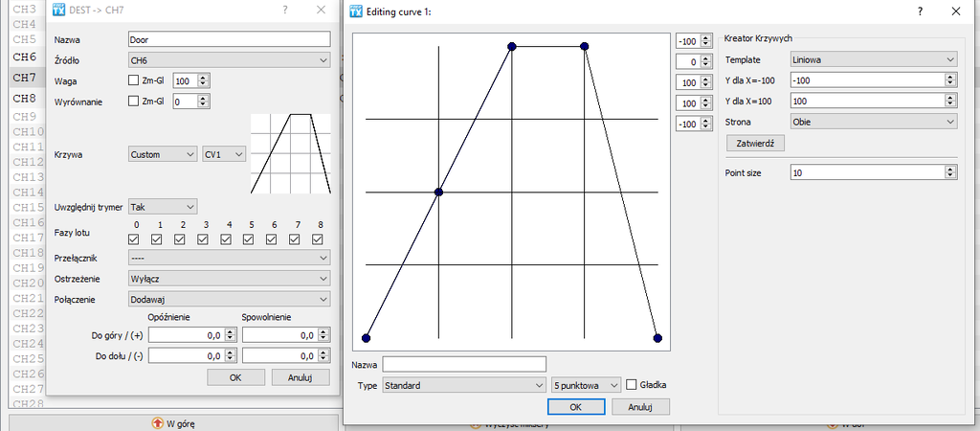980x431 pixels.
Task: Toggle the Gładka smooth curve checkbox
Action: tap(632, 385)
